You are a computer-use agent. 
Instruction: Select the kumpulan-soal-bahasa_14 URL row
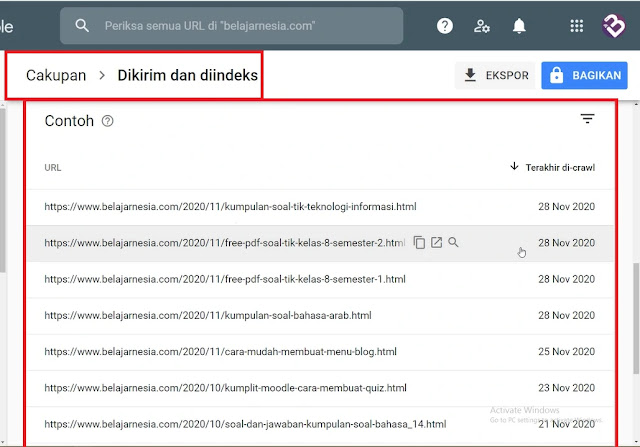point(320,425)
